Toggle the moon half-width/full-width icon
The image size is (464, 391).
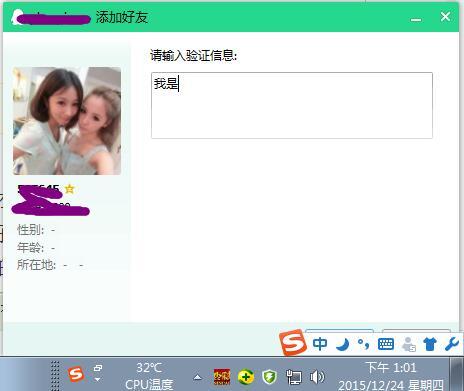coord(342,344)
